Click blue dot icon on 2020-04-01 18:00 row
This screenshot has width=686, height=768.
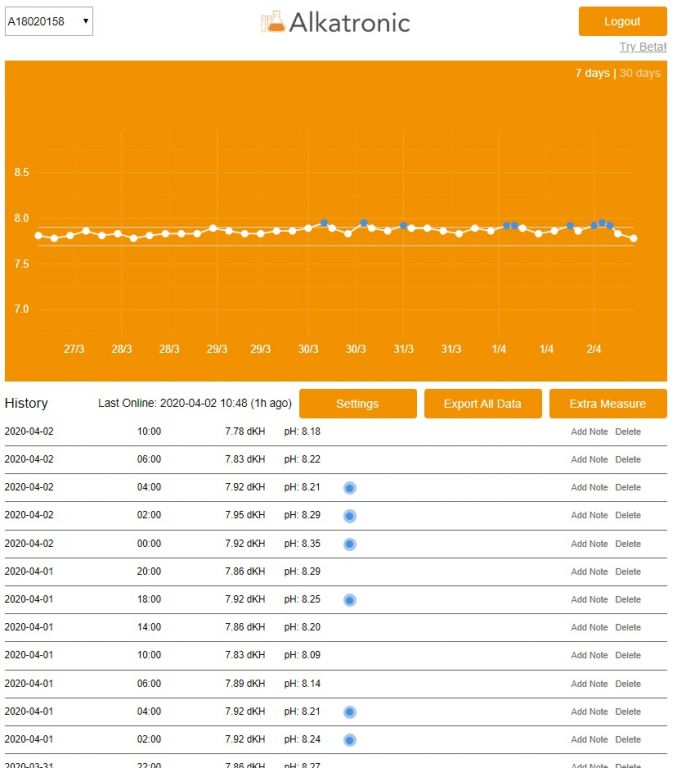(350, 600)
